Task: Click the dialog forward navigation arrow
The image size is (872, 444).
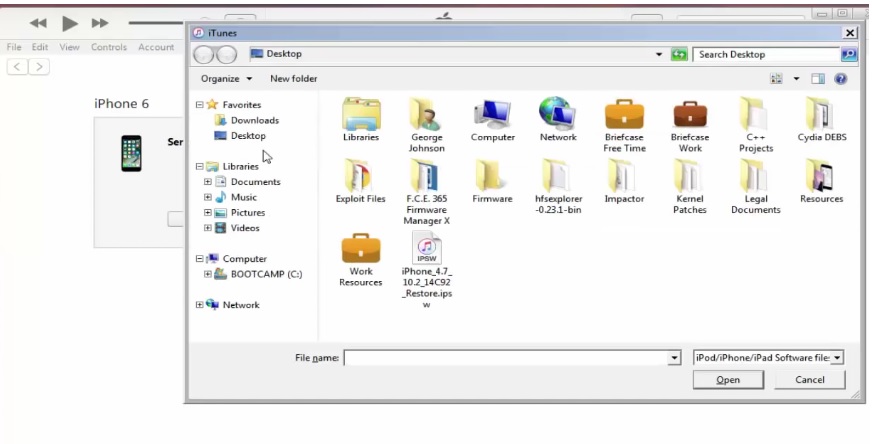Action: [x=226, y=55]
